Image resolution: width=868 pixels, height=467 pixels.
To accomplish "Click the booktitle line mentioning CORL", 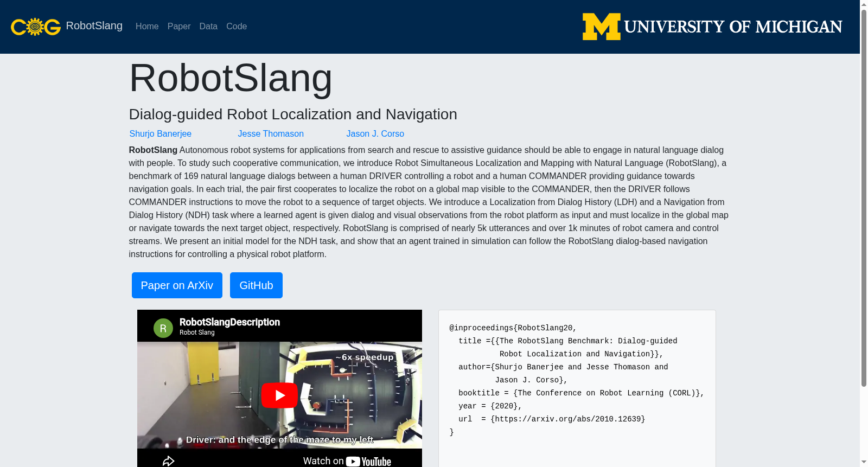I will click(x=582, y=393).
